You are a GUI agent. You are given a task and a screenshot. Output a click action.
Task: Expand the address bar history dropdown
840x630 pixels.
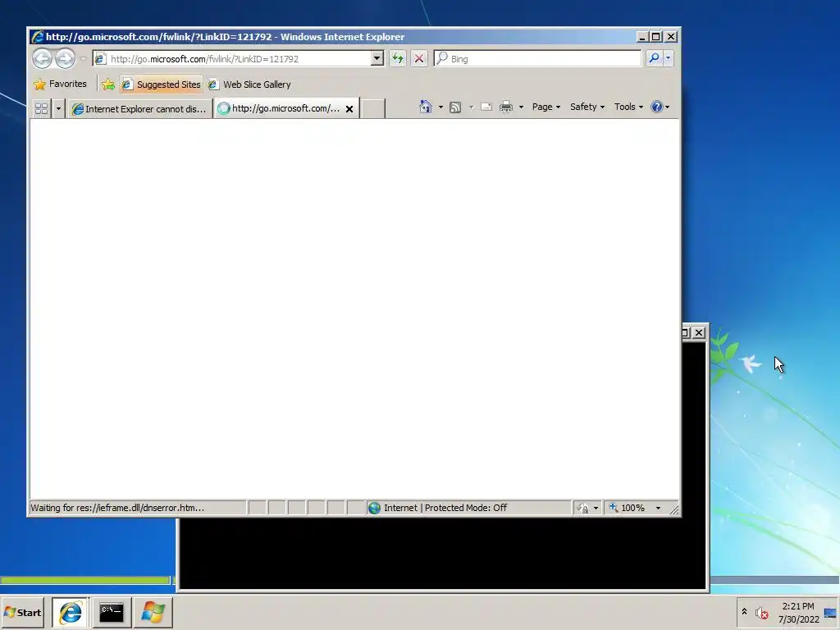point(377,58)
